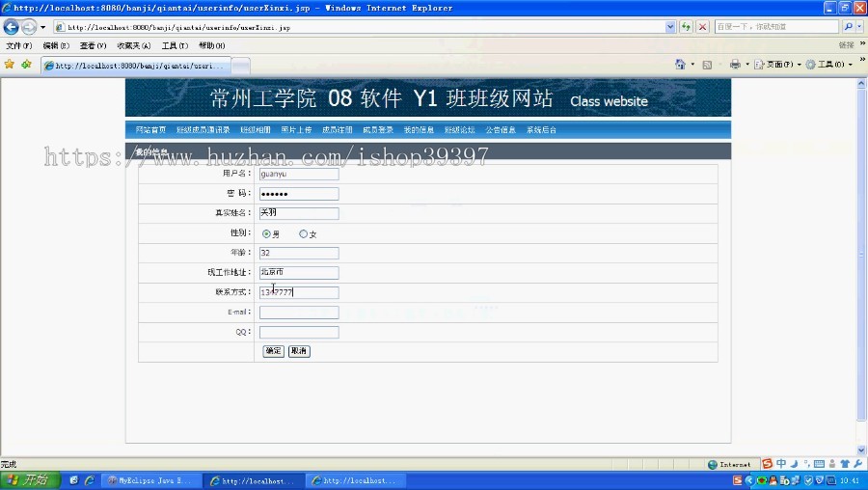
Task: Toggle the 中 Chinese input mode icon
Action: pos(781,464)
